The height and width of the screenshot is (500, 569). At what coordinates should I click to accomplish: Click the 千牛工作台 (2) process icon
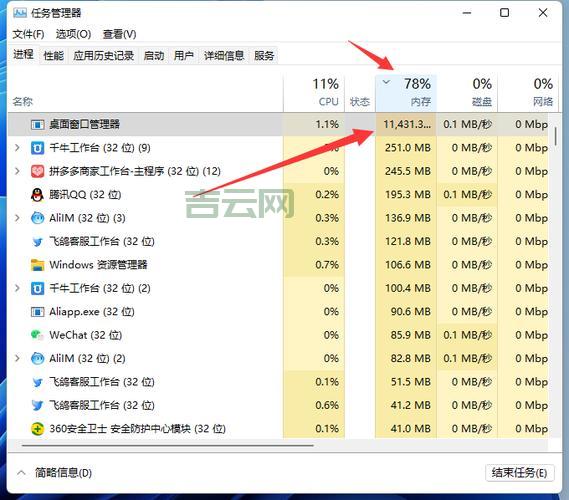(x=37, y=288)
